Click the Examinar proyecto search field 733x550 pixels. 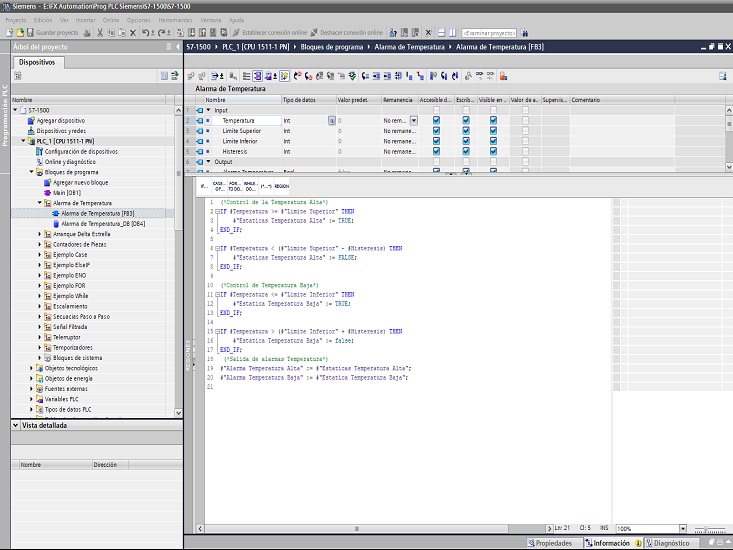(487, 32)
